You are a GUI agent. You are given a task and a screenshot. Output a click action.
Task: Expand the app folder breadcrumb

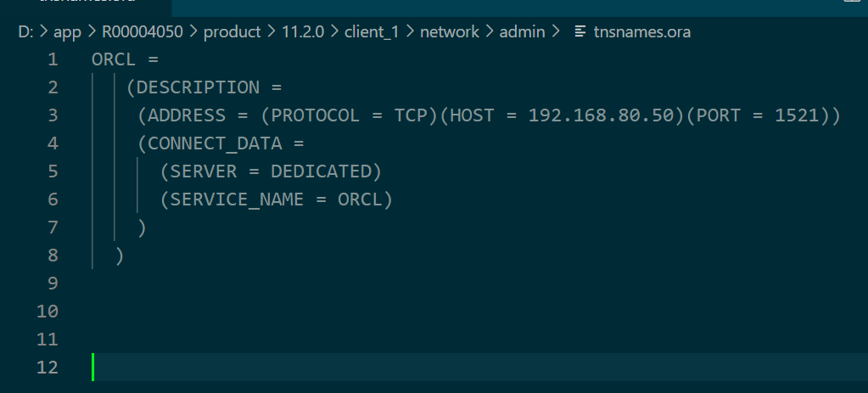tap(68, 32)
